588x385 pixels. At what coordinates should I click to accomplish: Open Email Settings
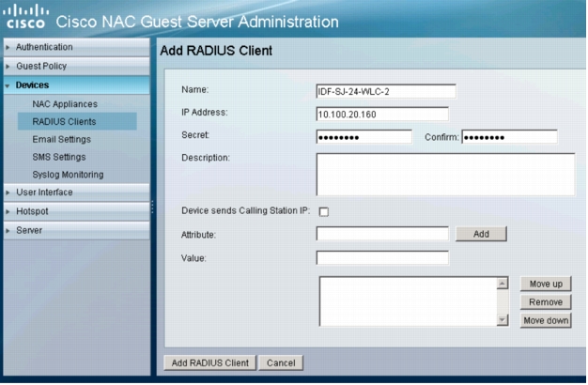(x=61, y=140)
